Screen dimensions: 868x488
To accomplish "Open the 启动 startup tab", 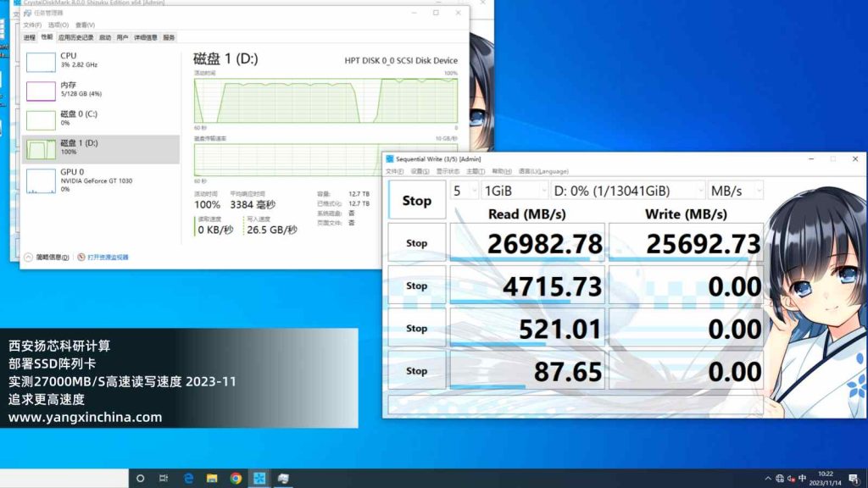I will (105, 37).
